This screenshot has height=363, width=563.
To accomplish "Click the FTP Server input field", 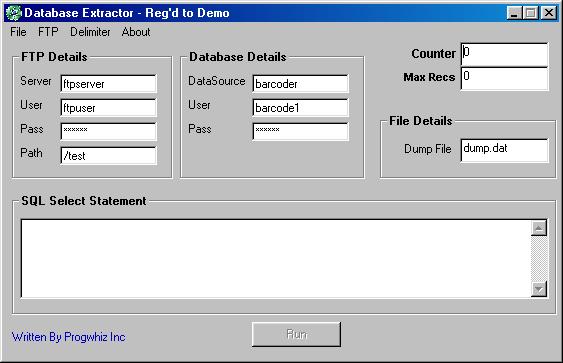I will point(109,84).
